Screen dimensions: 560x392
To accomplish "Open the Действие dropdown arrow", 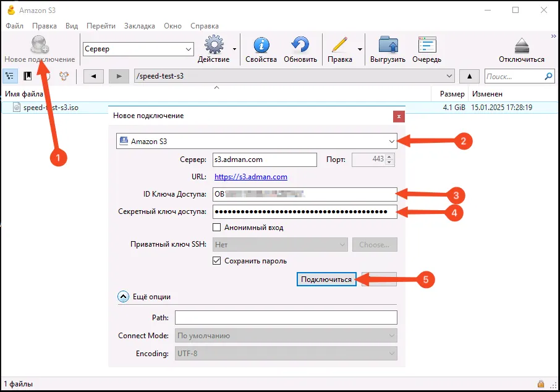I will [x=234, y=49].
